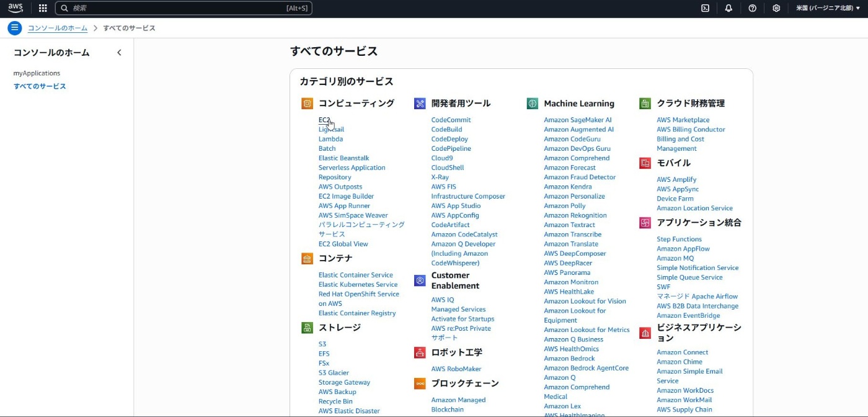
Task: Collapse the console home side panel
Action: point(119,53)
